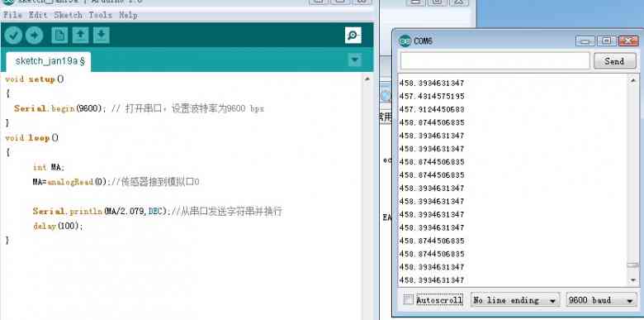Image resolution: width=644 pixels, height=320 pixels.
Task: Maximize the COM6 serial monitor window
Action: (x=606, y=41)
